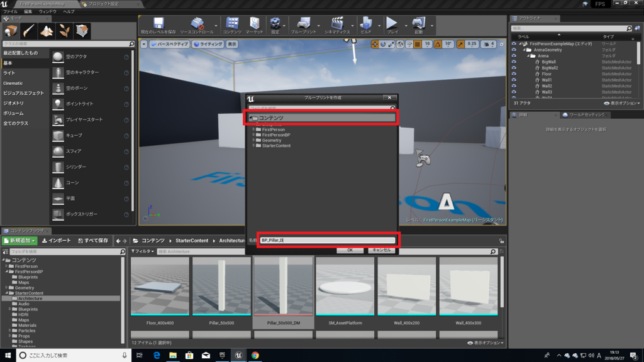Open the Perspective view mode dropdown

click(x=169, y=45)
